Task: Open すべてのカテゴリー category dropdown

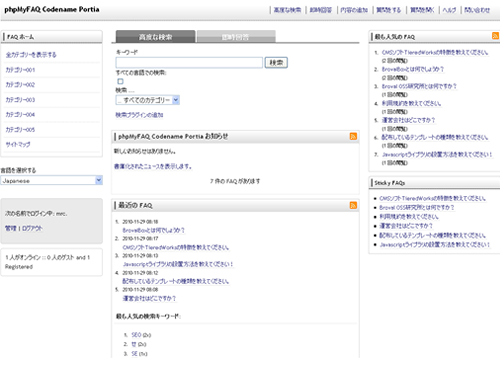Action: (x=148, y=100)
